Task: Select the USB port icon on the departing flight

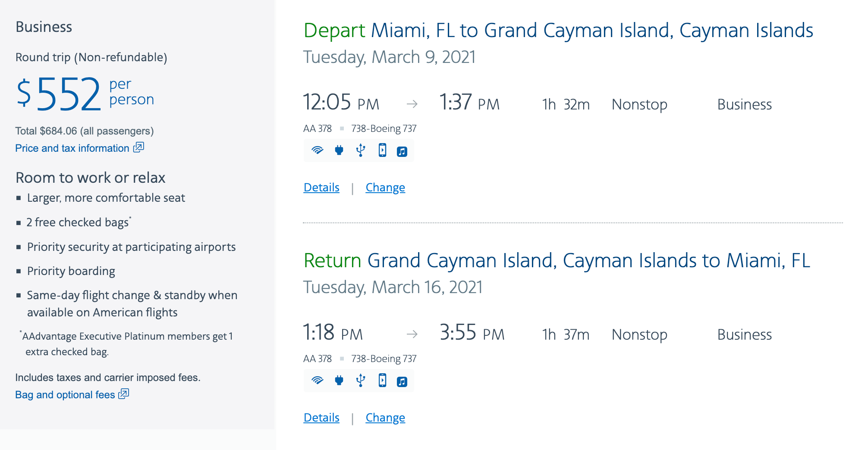Action: (x=361, y=150)
